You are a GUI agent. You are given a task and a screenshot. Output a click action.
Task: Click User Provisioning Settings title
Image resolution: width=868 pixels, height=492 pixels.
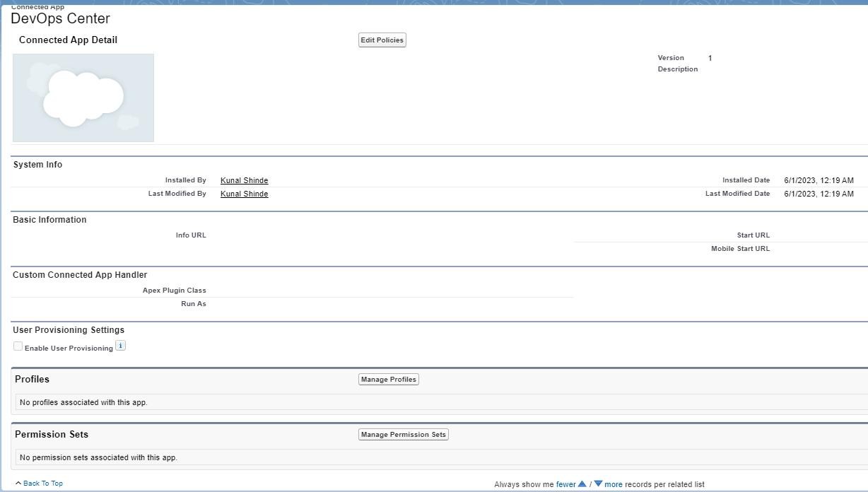coord(69,330)
